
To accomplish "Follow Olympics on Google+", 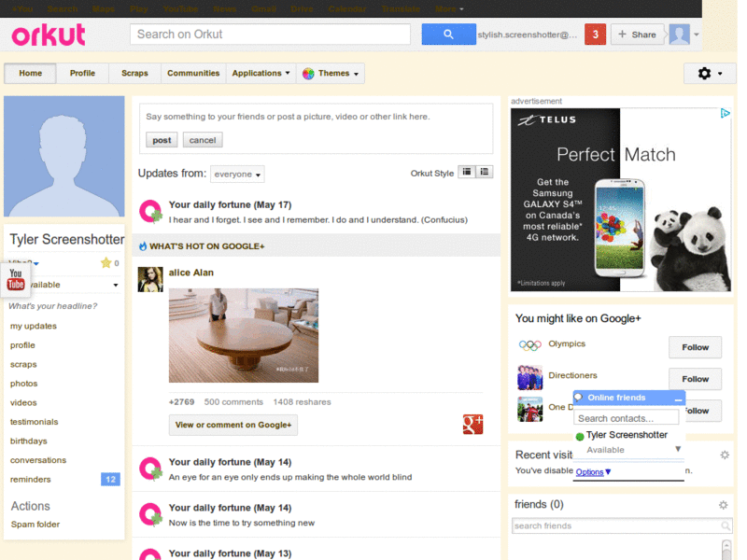I will pyautogui.click(x=695, y=347).
